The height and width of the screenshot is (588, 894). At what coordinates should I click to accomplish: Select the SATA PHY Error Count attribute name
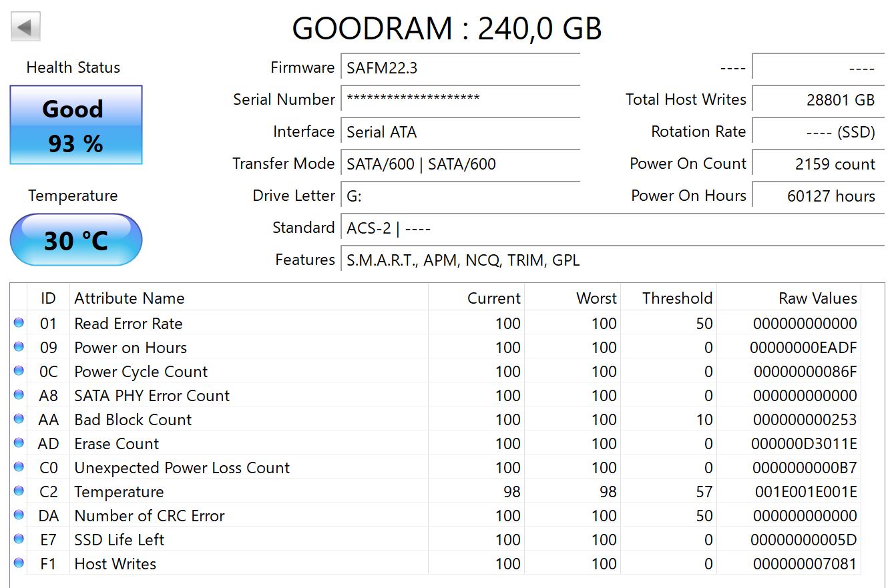pos(152,396)
